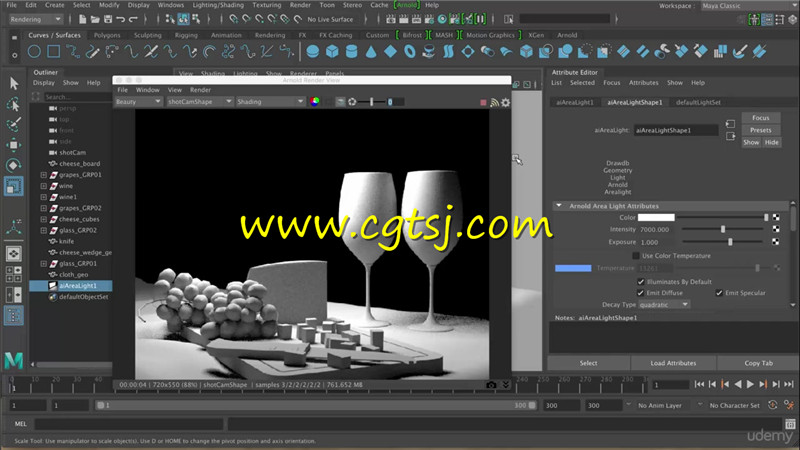This screenshot has height=450, width=800.
Task: Open the Decay Type quadratic dropdown
Action: pos(663,305)
